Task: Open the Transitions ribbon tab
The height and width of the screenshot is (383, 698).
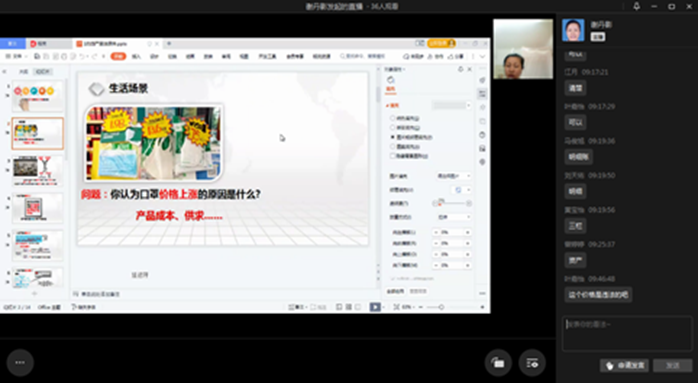Action: (x=172, y=57)
